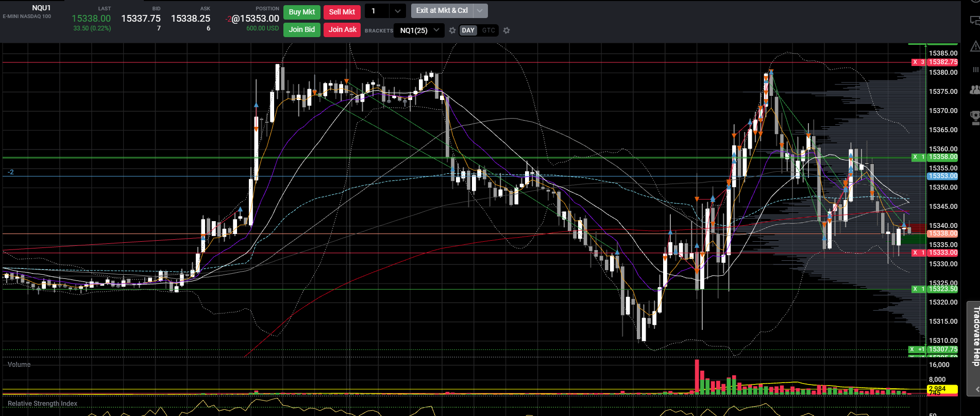The height and width of the screenshot is (416, 980).
Task: Click the -2 position marker on chart
Action: (11, 172)
